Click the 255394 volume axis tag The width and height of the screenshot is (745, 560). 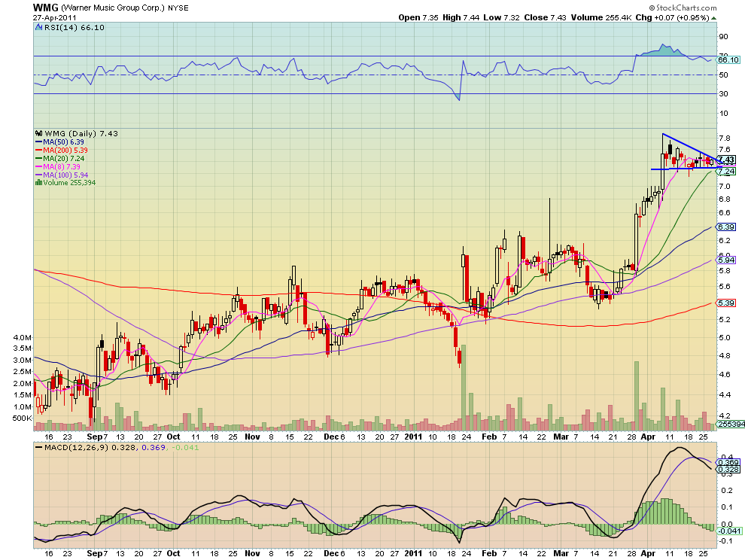tap(731, 424)
